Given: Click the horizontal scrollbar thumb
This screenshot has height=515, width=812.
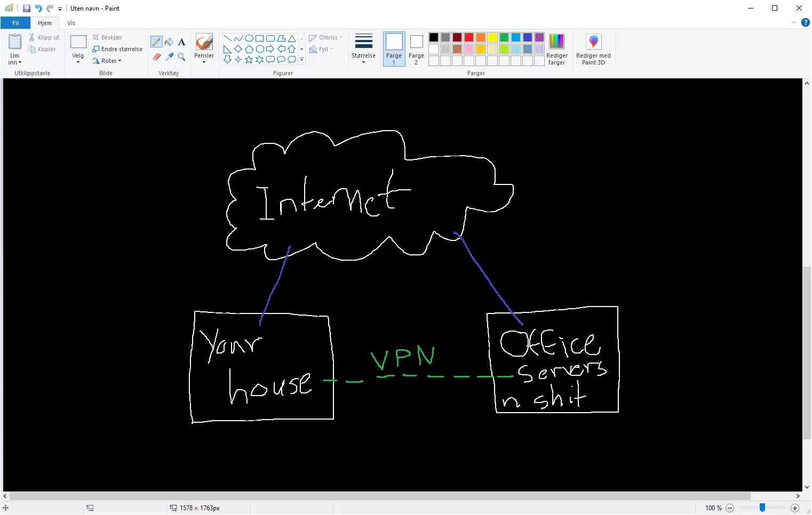Looking at the screenshot, I should 380,496.
